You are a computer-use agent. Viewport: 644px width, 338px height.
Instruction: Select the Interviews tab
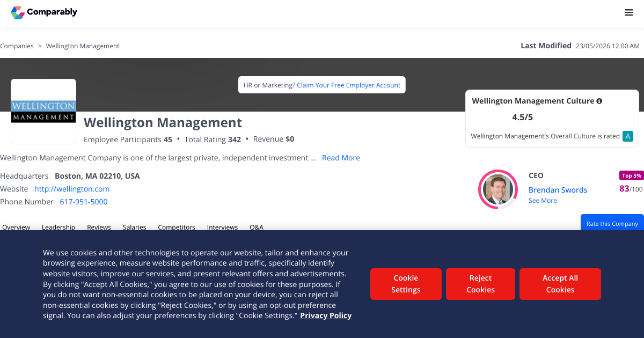coord(222,227)
